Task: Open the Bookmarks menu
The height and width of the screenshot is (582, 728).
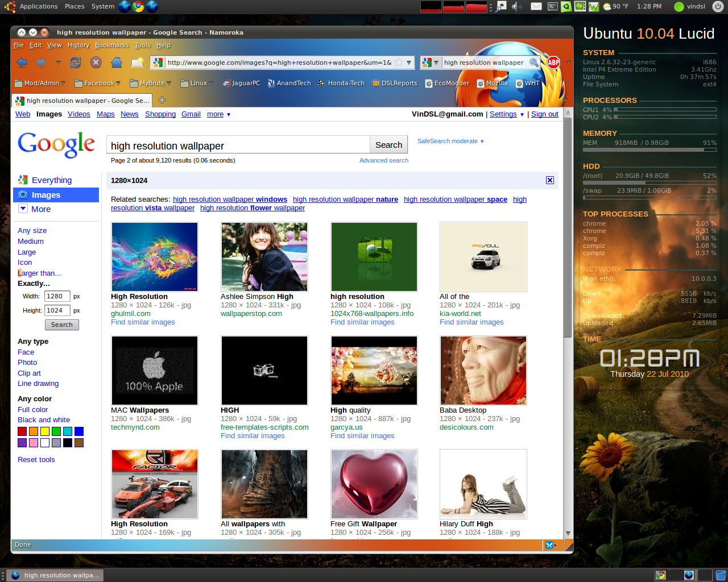Action: 111,45
